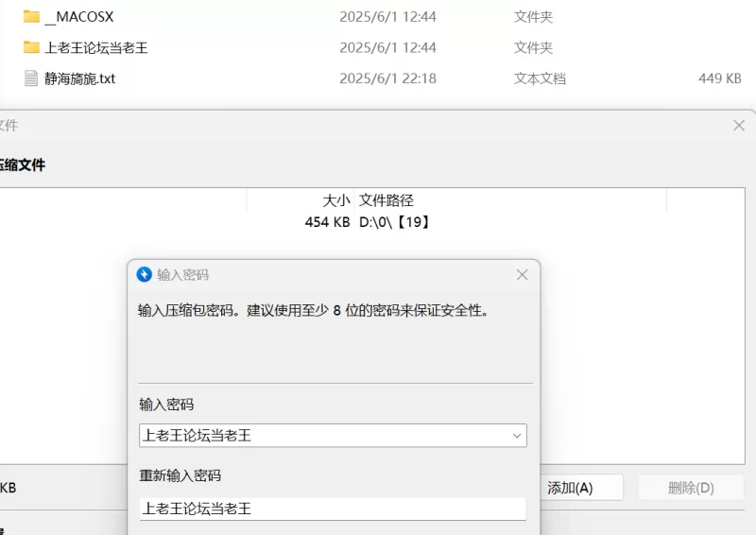
Task: Select the 静海旖旎.txt text file icon
Action: pyautogui.click(x=31, y=78)
